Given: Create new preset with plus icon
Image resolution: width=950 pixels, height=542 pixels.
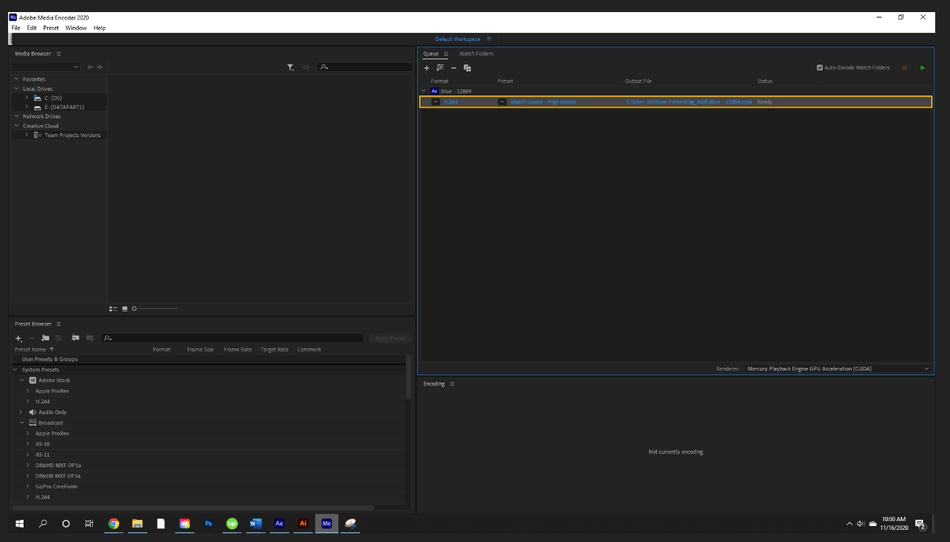Looking at the screenshot, I should (x=19, y=338).
